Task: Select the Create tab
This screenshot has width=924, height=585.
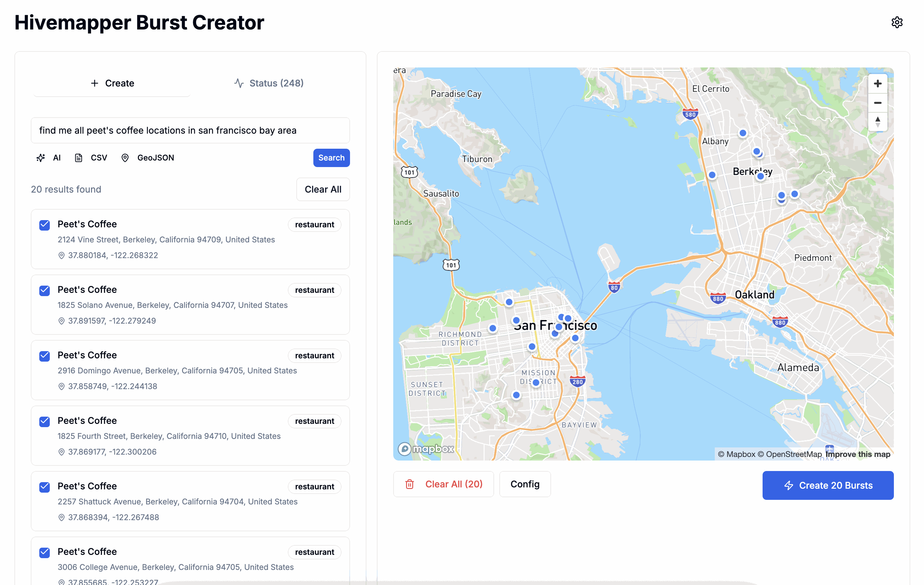Action: (112, 83)
